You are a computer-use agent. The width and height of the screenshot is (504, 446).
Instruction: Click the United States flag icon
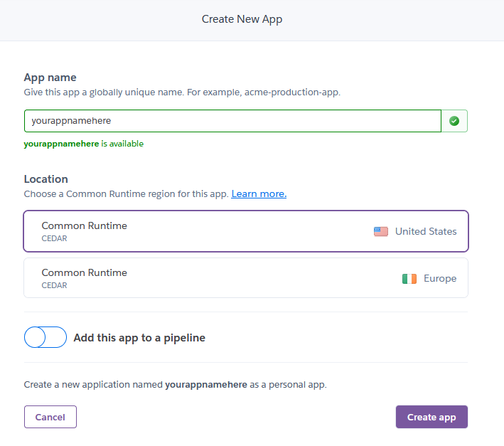tap(381, 231)
